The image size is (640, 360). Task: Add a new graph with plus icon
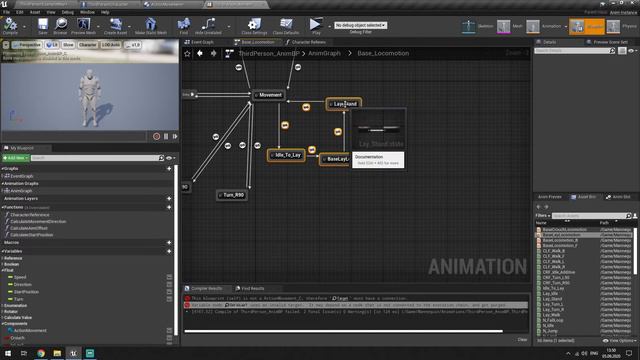169,169
